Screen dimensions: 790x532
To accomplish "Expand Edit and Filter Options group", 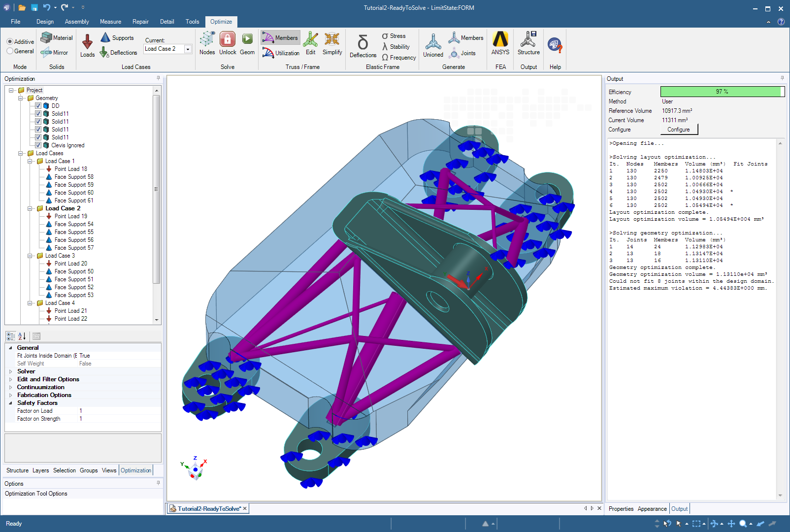I will tap(10, 379).
